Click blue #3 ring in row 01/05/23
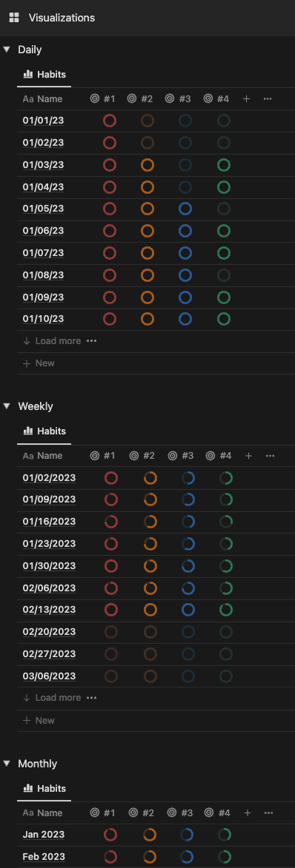 185,209
